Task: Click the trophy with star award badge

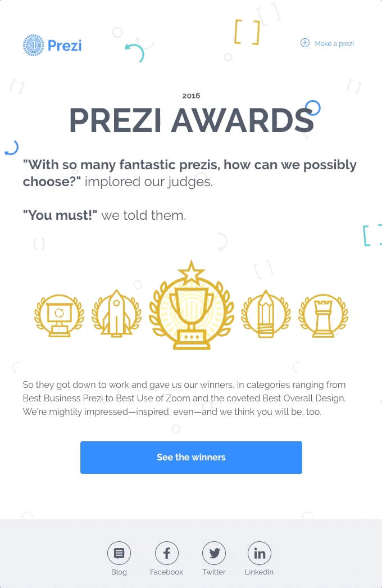Action: point(191,304)
